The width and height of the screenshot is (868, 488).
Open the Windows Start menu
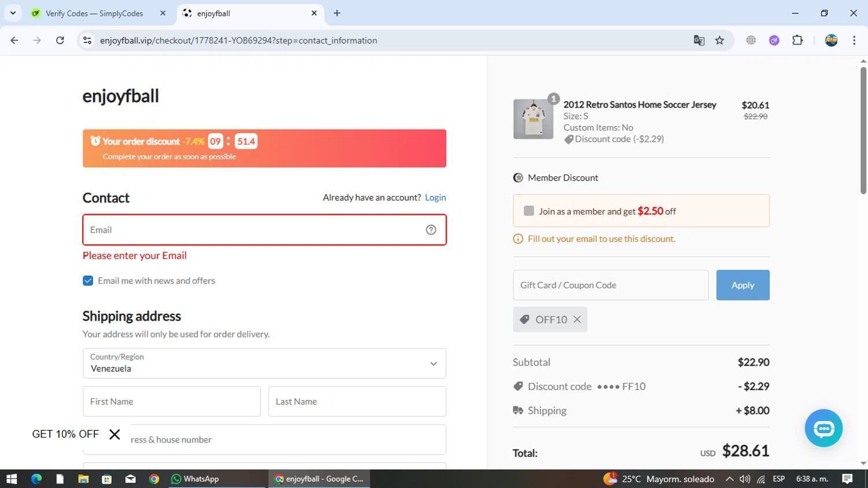[12, 479]
